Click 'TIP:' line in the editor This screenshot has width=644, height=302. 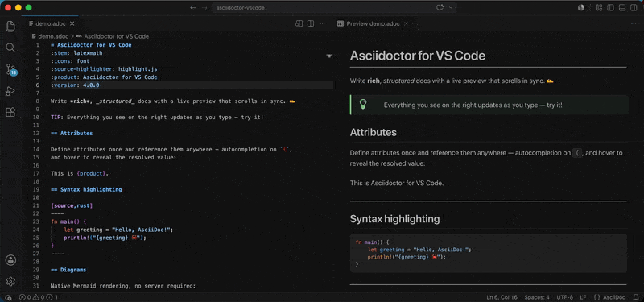point(157,117)
